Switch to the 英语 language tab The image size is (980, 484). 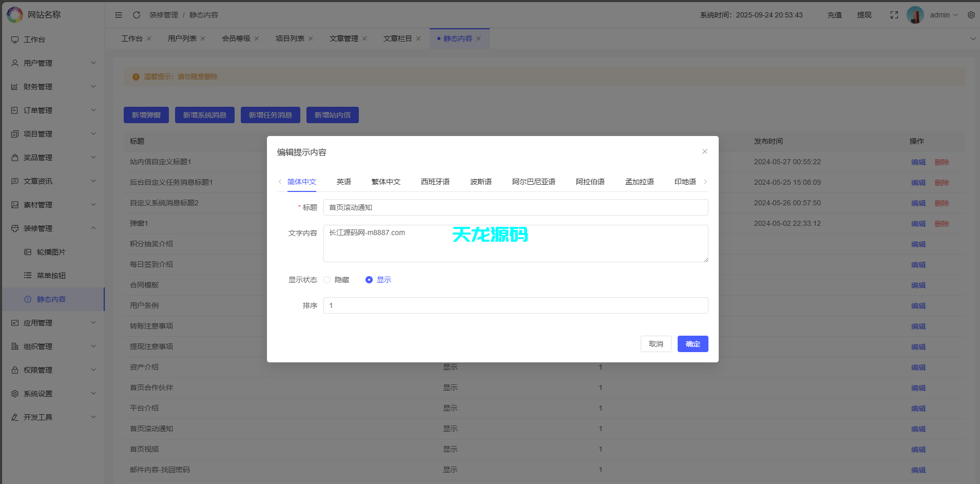(x=343, y=182)
